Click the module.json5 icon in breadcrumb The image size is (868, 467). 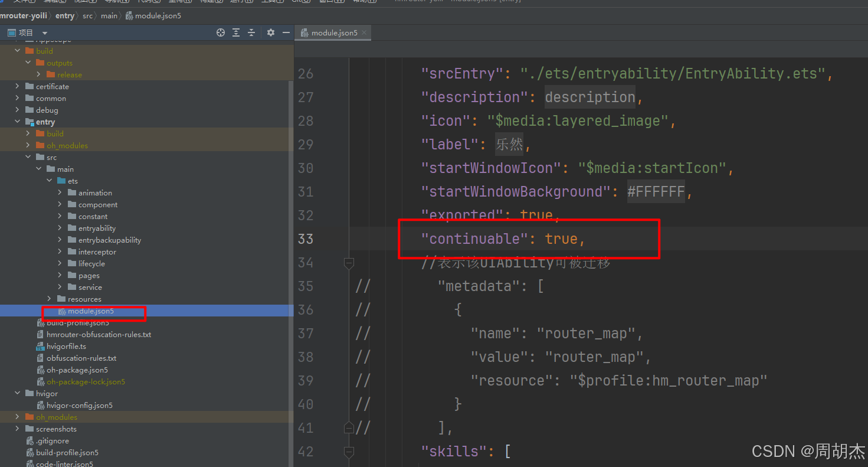point(129,16)
